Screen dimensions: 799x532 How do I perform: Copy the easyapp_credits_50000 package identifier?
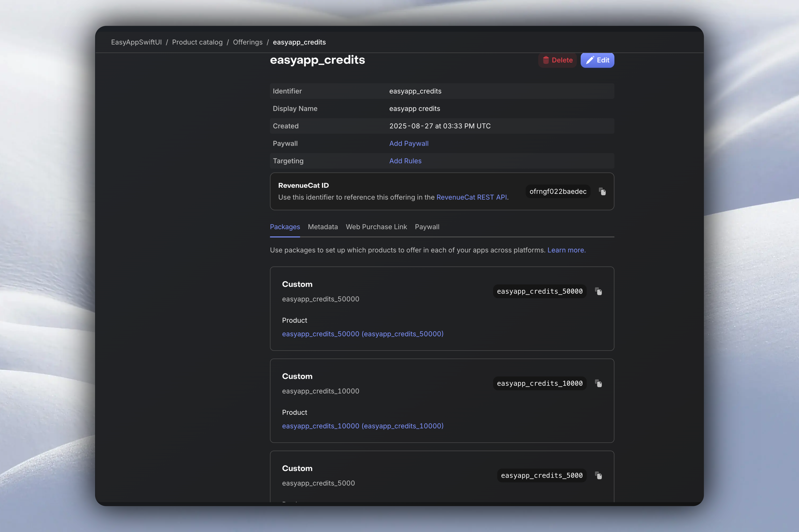(x=598, y=291)
